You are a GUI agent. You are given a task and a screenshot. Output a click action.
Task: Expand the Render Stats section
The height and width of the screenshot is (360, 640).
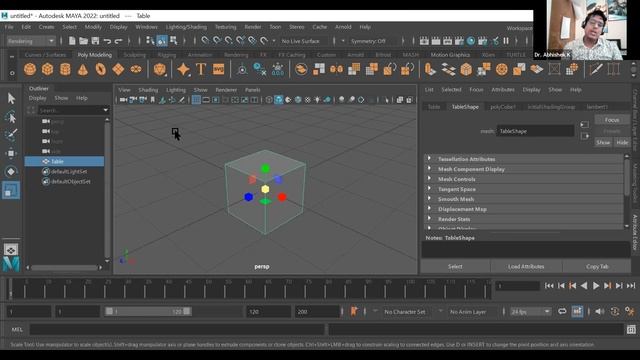[524, 219]
